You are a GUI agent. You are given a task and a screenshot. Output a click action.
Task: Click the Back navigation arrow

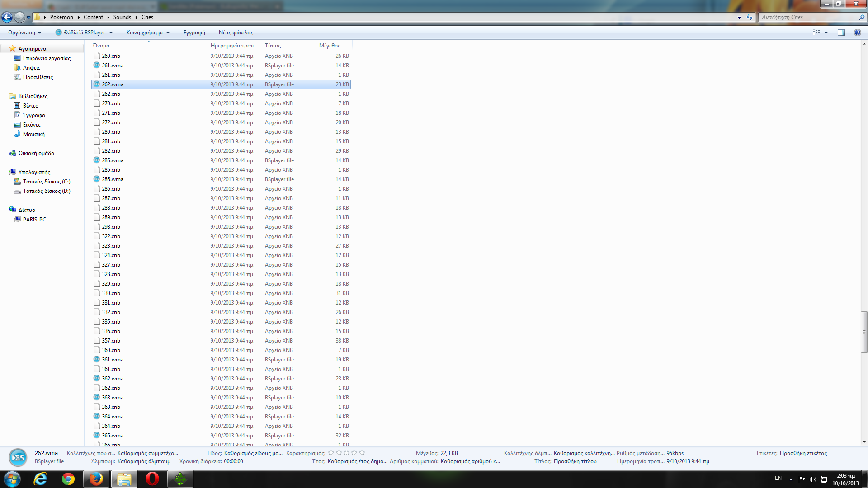(x=7, y=17)
